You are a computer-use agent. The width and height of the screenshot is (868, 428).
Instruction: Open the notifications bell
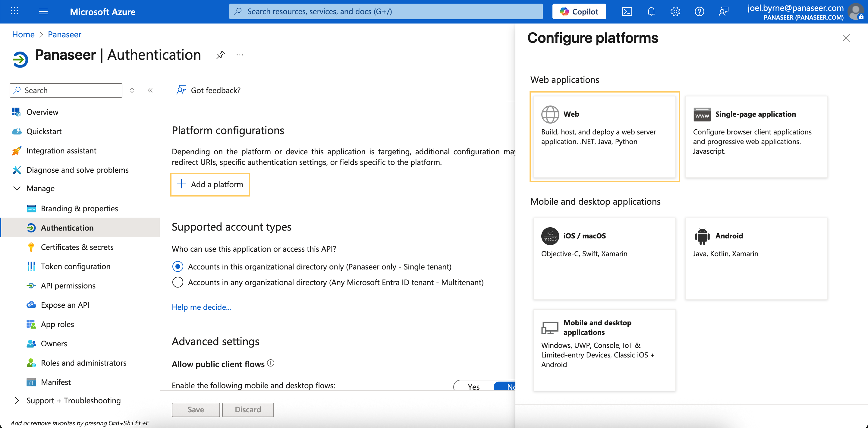tap(651, 11)
